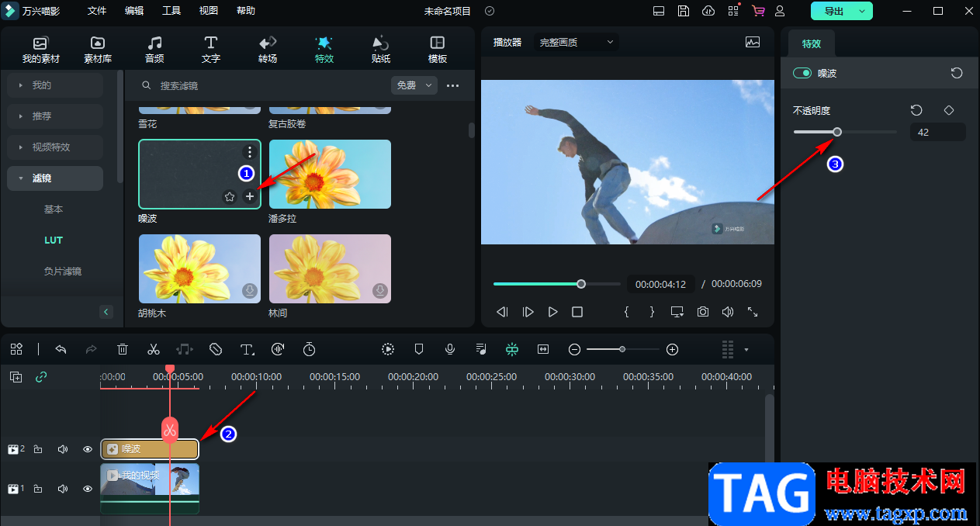Split the clip using the toolbar scissors

pos(154,350)
